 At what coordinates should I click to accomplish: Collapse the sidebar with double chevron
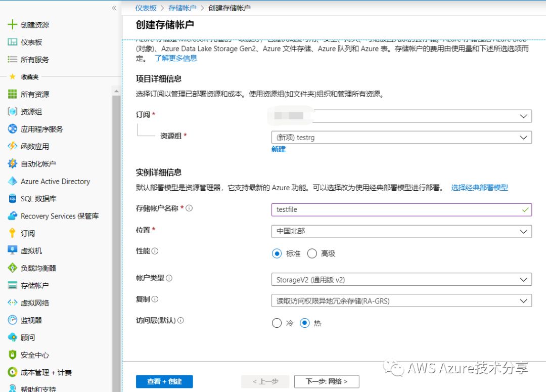point(114,8)
